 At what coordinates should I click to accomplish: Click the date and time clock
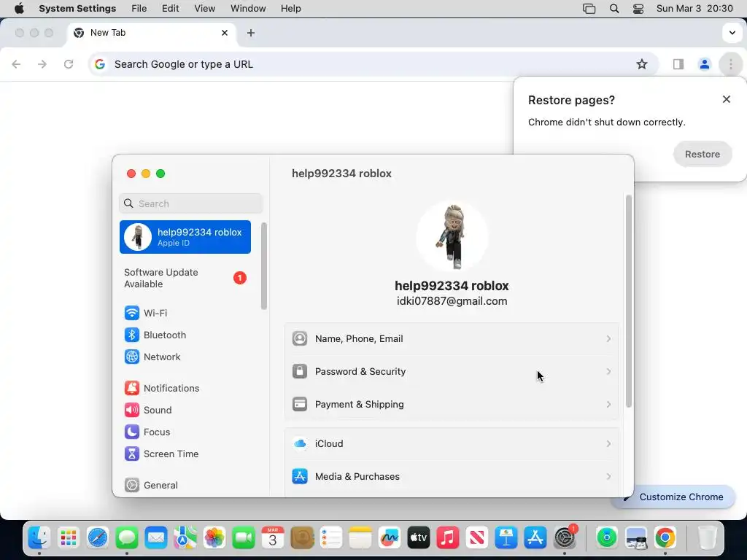click(x=694, y=9)
